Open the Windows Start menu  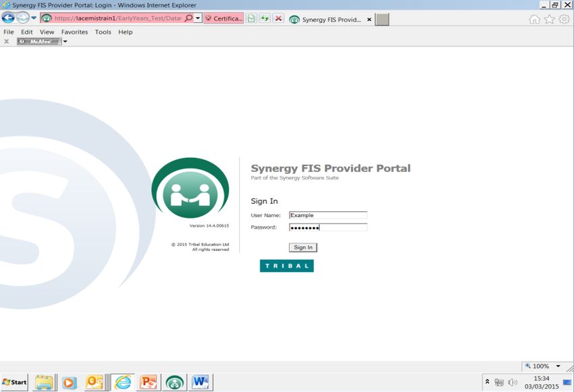click(x=14, y=383)
